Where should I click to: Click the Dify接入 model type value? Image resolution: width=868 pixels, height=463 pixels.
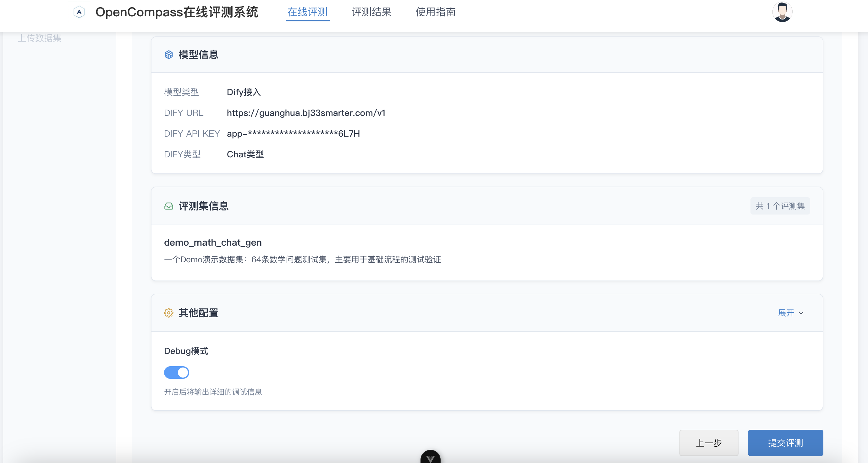click(244, 92)
